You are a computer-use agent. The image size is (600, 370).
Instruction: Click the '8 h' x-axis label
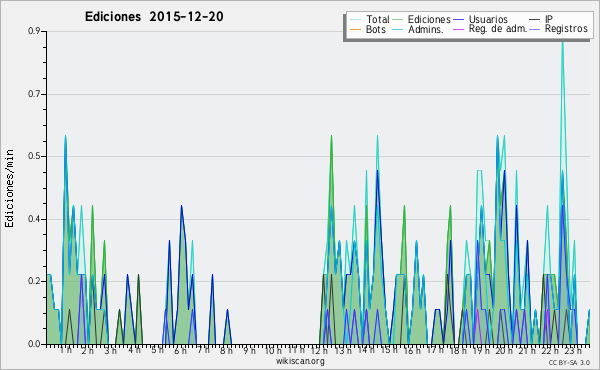coord(226,351)
